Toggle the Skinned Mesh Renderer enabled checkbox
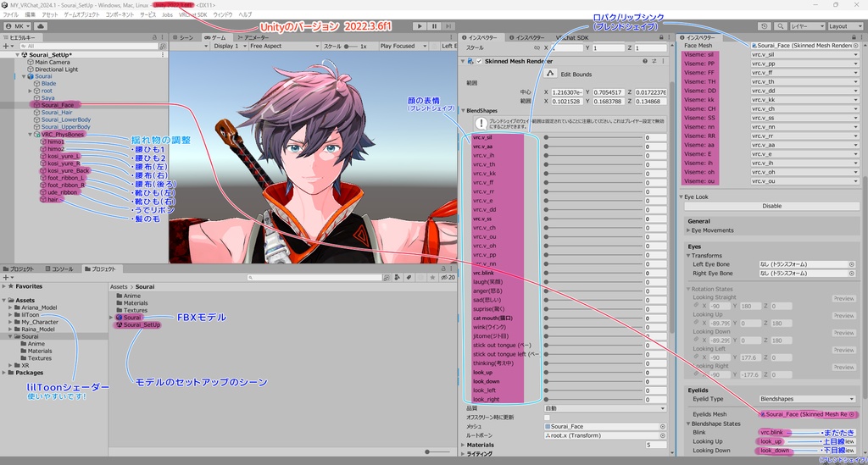The image size is (868, 465). pos(480,61)
